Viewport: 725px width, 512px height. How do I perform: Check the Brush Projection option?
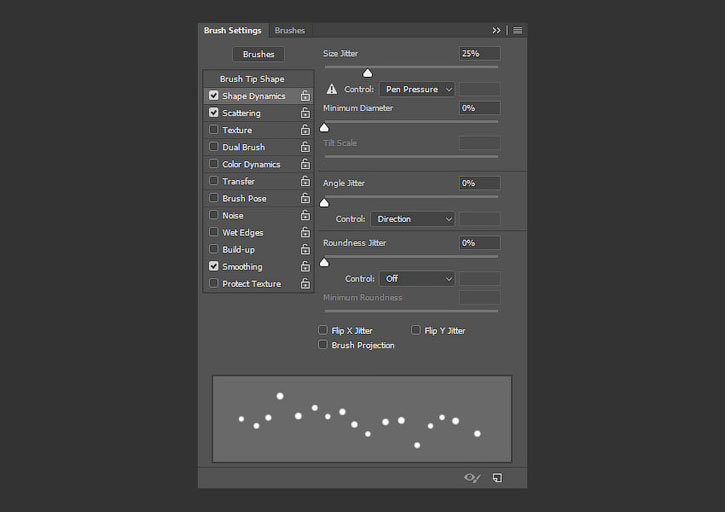coord(323,345)
